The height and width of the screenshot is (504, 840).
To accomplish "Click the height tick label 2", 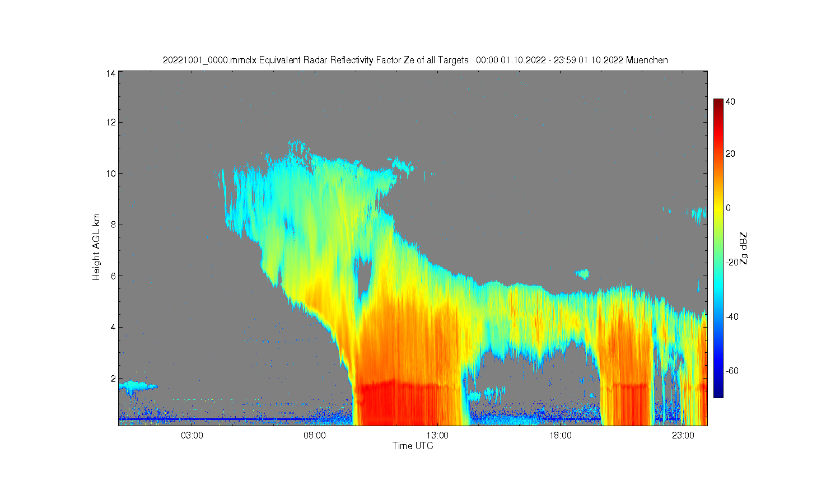I will click(113, 379).
